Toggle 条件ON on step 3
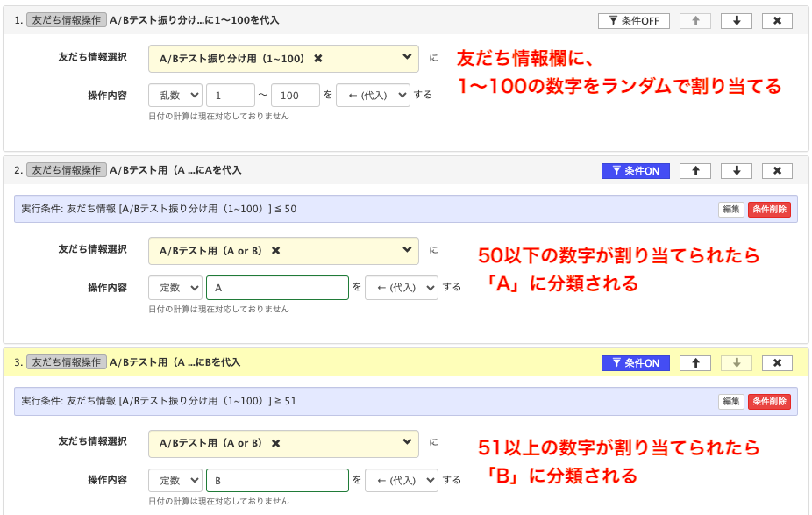The height and width of the screenshot is (515, 812). pos(636,362)
